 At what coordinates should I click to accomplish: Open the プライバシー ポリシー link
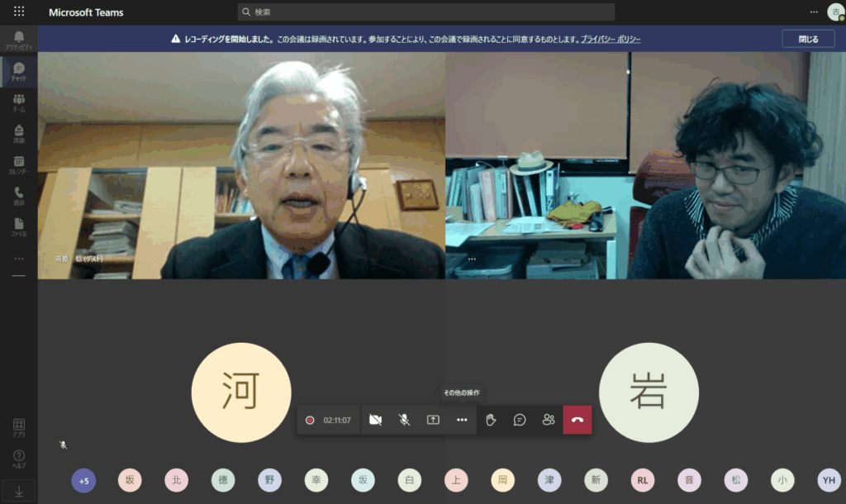pyautogui.click(x=611, y=39)
